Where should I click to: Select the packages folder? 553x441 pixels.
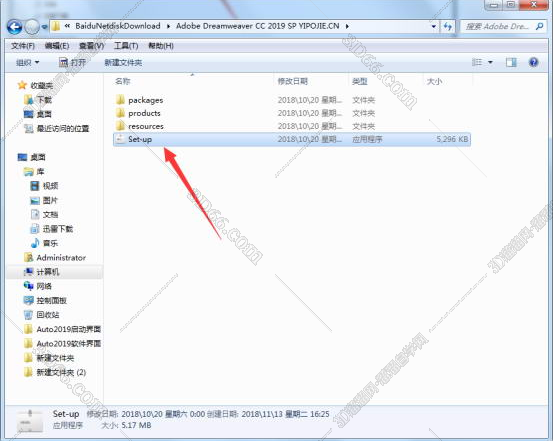coord(146,100)
